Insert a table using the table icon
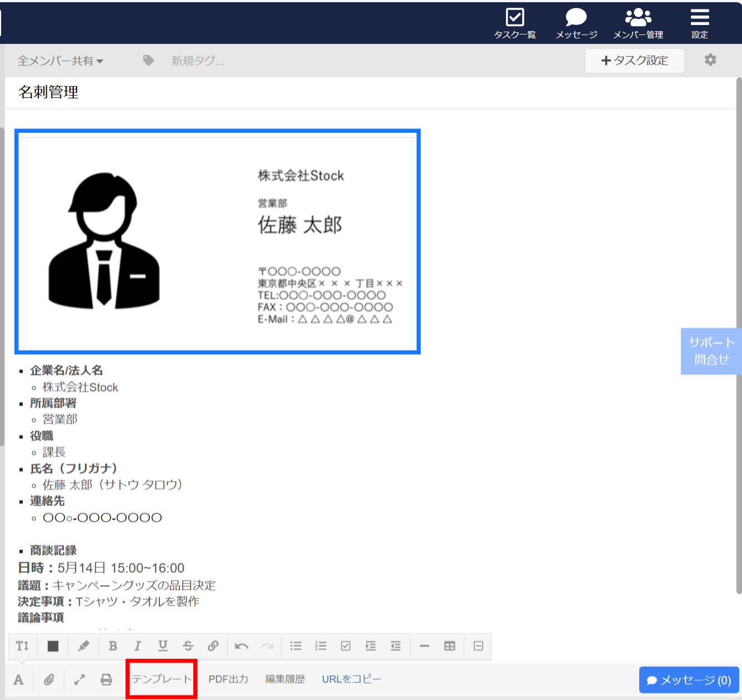The width and height of the screenshot is (742, 700). [x=449, y=646]
